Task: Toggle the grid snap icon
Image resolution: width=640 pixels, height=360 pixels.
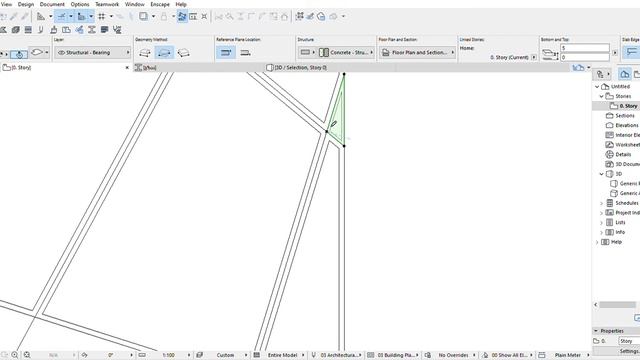Action: coord(102,16)
